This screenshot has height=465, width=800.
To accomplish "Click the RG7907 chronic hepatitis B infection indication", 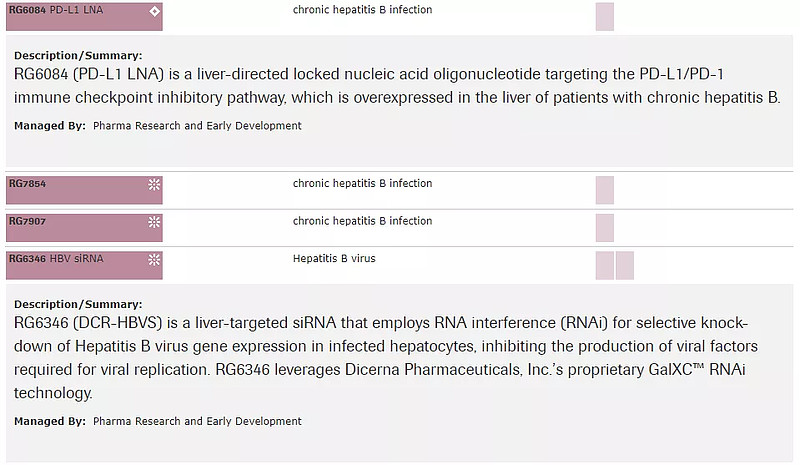I will tap(362, 221).
